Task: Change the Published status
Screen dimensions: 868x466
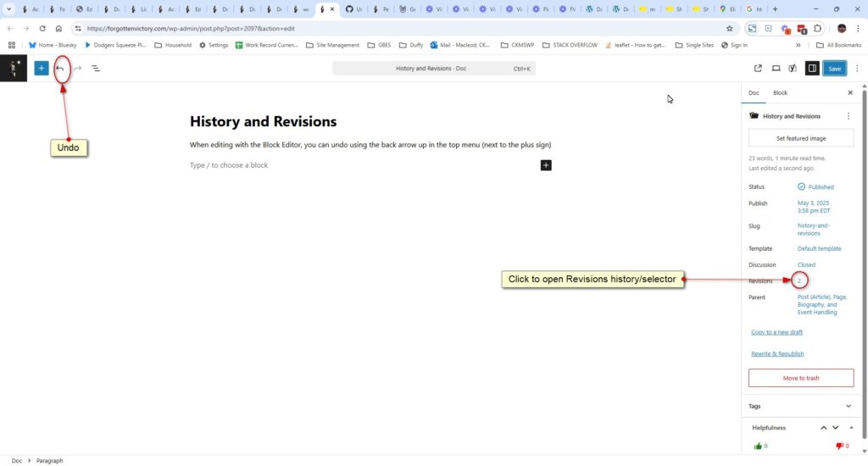Action: [x=815, y=187]
